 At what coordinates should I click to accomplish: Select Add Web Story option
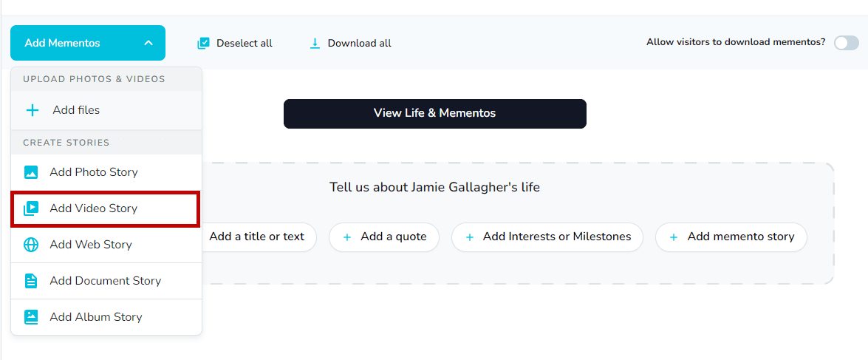[91, 245]
